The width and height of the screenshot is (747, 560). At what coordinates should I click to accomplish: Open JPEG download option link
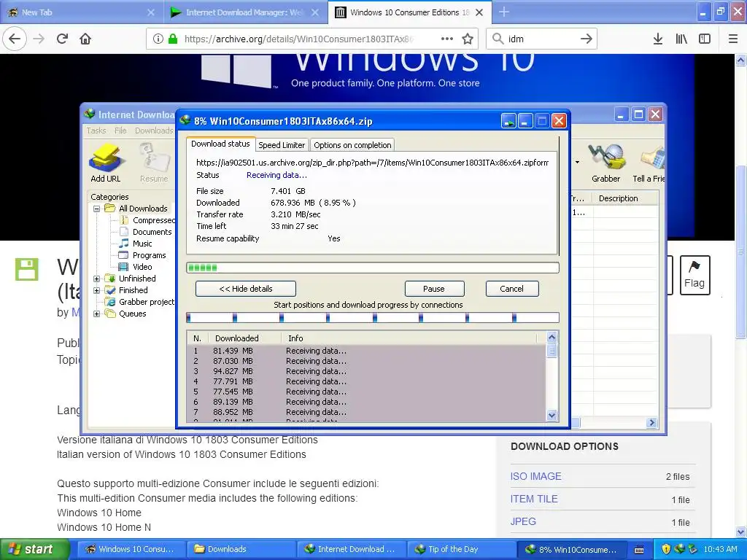(523, 521)
